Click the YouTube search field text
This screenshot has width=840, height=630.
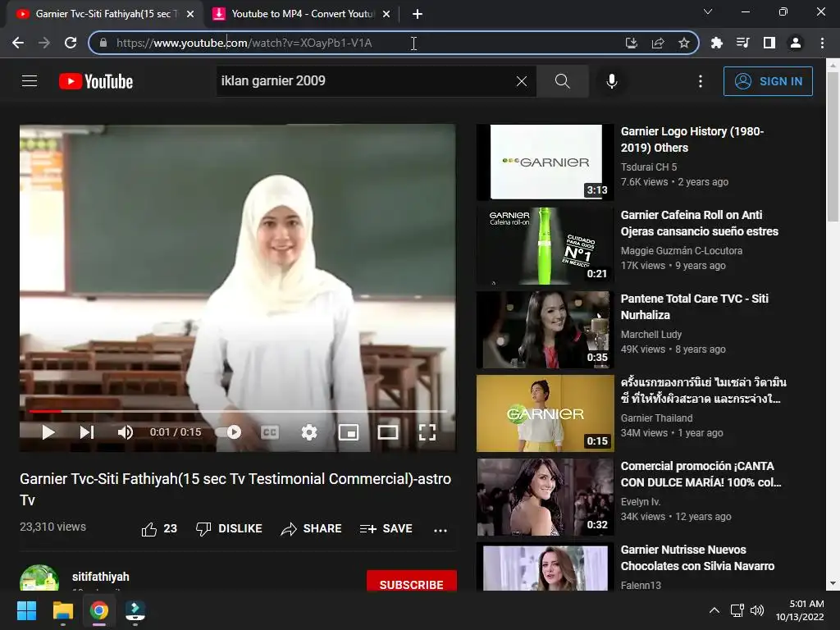pyautogui.click(x=273, y=81)
